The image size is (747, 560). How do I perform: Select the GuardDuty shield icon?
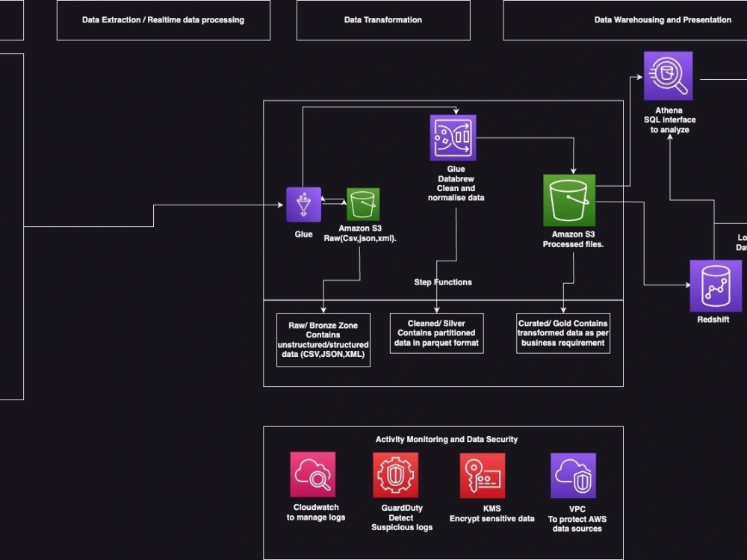[395, 474]
